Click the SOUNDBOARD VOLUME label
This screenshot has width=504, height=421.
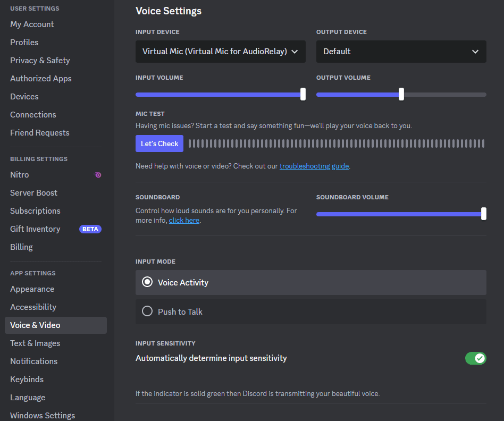352,197
